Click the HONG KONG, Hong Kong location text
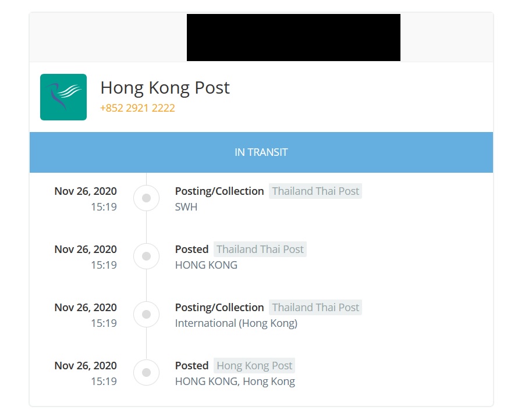 click(x=235, y=382)
